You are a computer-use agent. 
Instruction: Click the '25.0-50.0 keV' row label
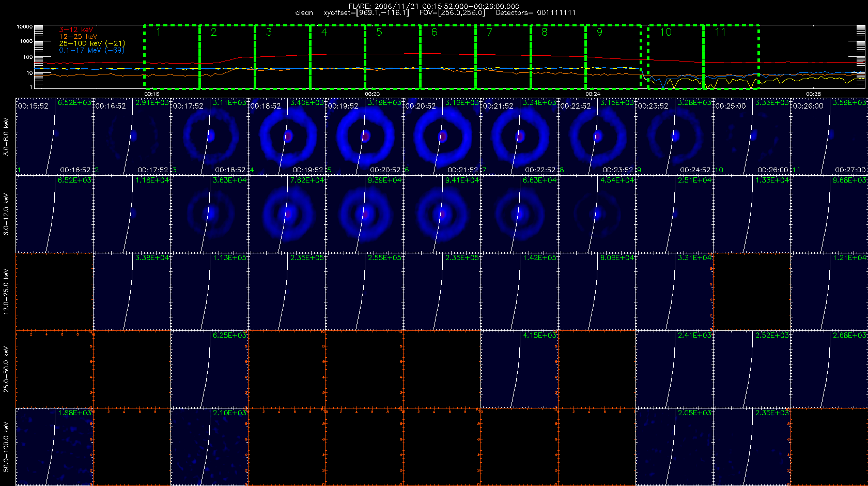pos(6,369)
